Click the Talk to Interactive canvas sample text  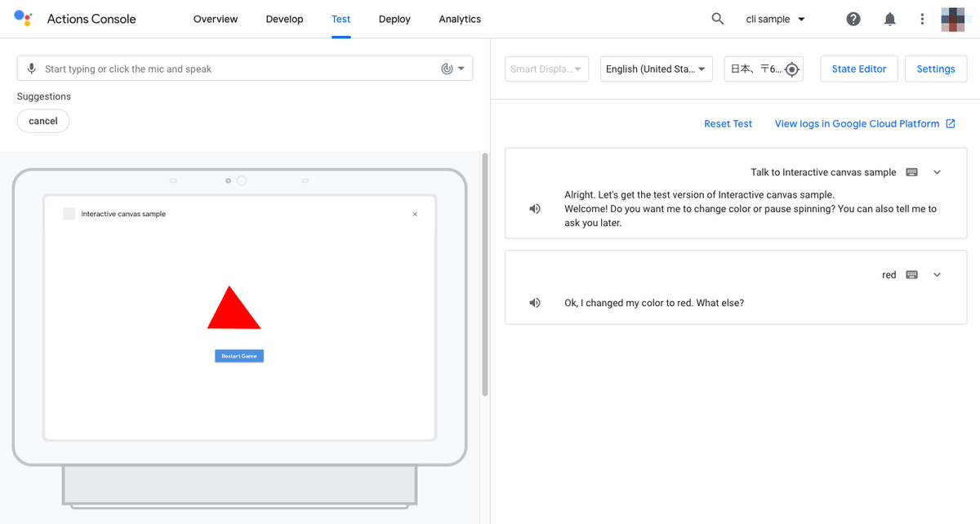[x=823, y=172]
